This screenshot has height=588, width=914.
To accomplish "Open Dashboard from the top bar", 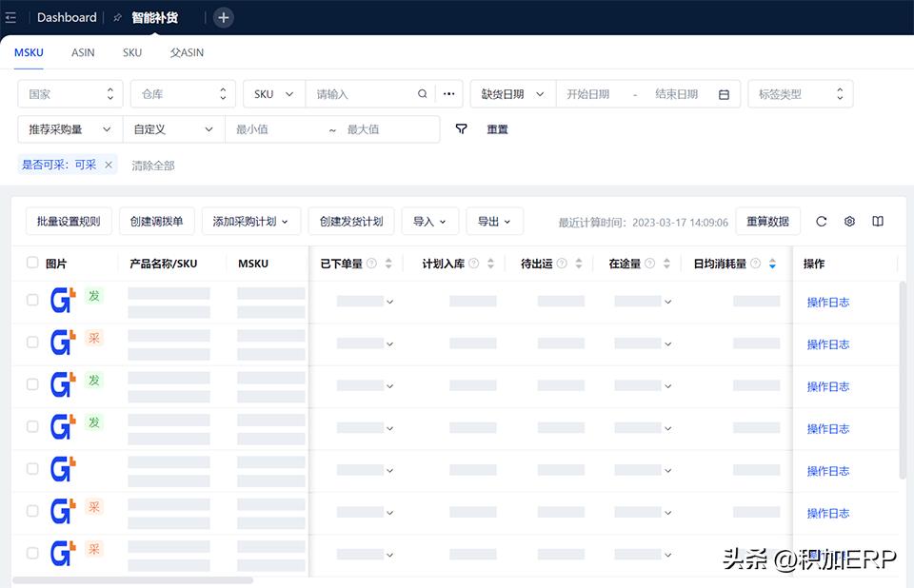I will (67, 17).
